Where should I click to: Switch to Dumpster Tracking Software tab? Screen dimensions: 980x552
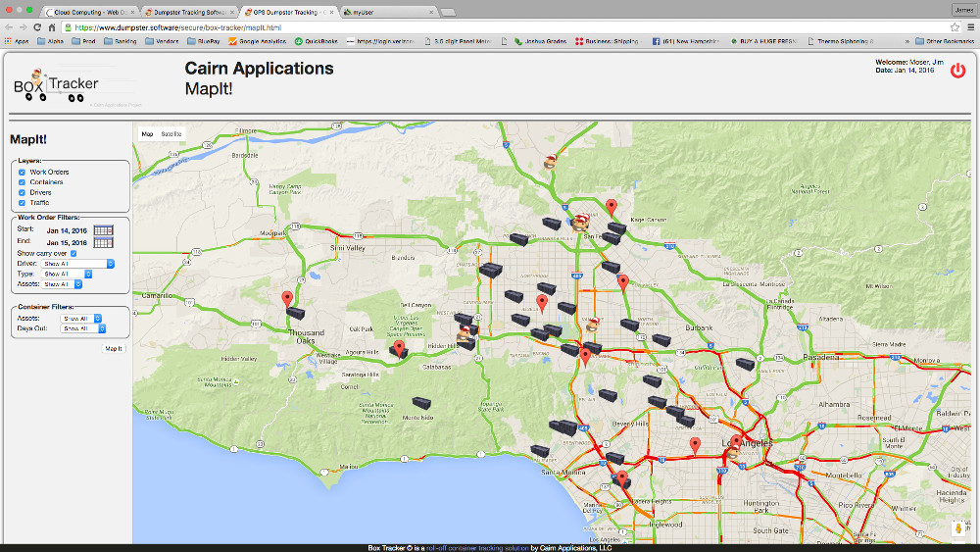click(x=189, y=12)
